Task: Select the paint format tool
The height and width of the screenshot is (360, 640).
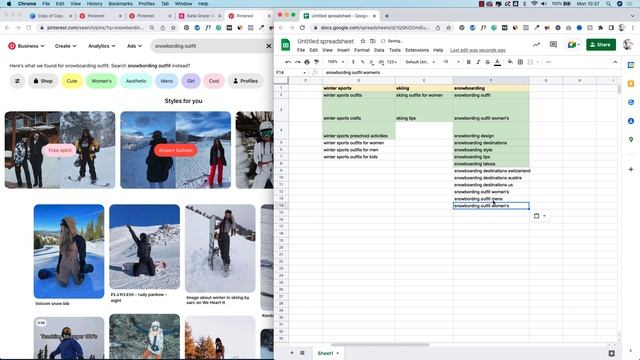Action: [316, 62]
